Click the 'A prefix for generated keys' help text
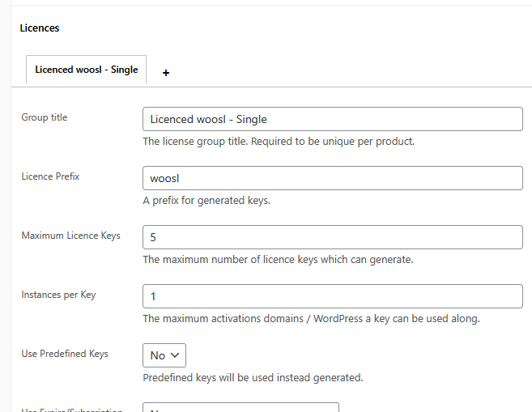The height and width of the screenshot is (412, 532). [206, 201]
